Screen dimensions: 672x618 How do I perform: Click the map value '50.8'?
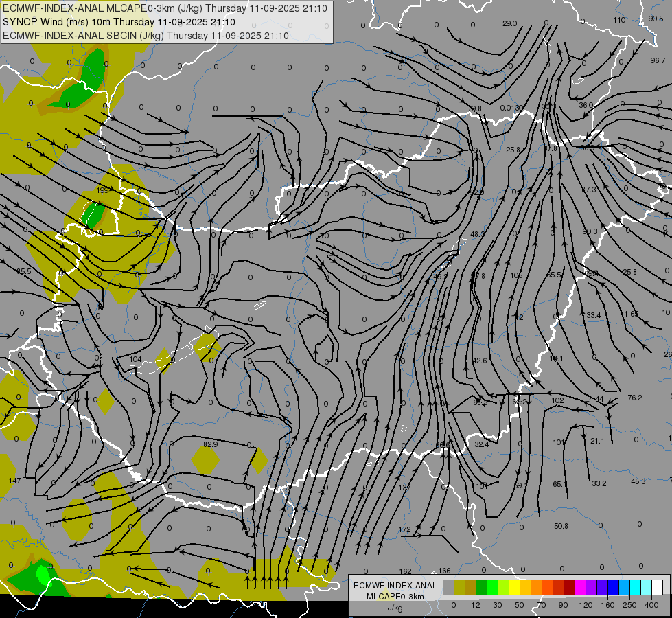(561, 526)
